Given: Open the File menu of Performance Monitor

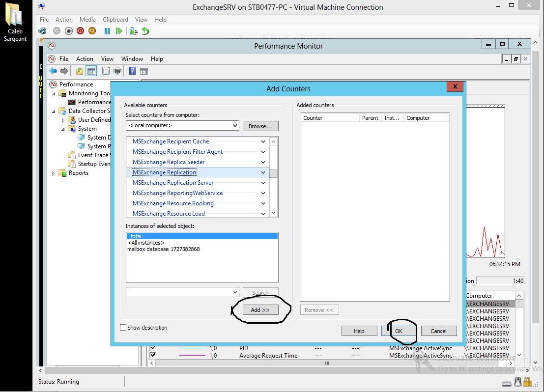Looking at the screenshot, I should tap(64, 58).
